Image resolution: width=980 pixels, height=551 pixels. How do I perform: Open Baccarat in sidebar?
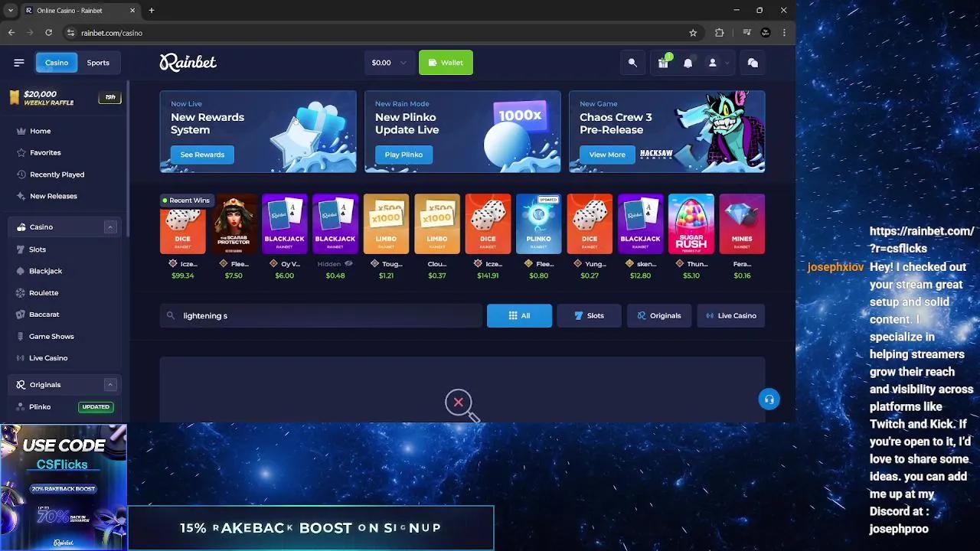44,315
